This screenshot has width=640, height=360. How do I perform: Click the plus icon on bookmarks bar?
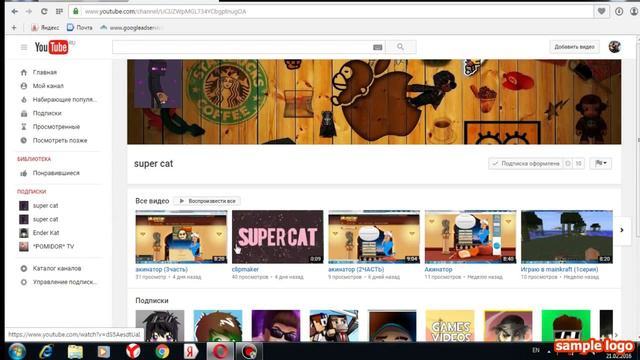pos(14,28)
